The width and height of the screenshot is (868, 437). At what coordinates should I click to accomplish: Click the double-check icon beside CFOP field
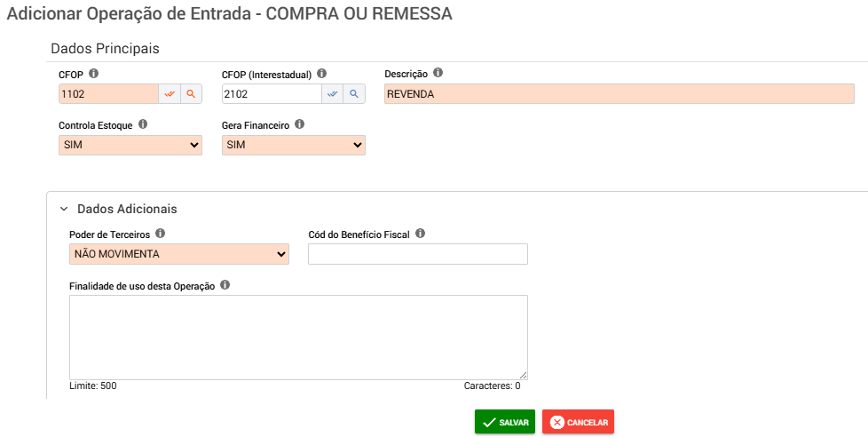pyautogui.click(x=170, y=94)
